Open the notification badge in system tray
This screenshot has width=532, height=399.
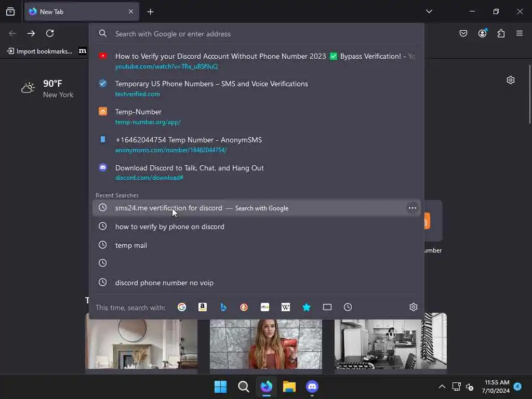[x=518, y=387]
